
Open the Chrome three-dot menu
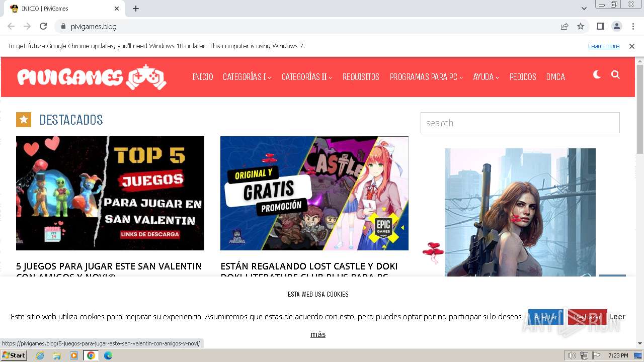(633, 26)
